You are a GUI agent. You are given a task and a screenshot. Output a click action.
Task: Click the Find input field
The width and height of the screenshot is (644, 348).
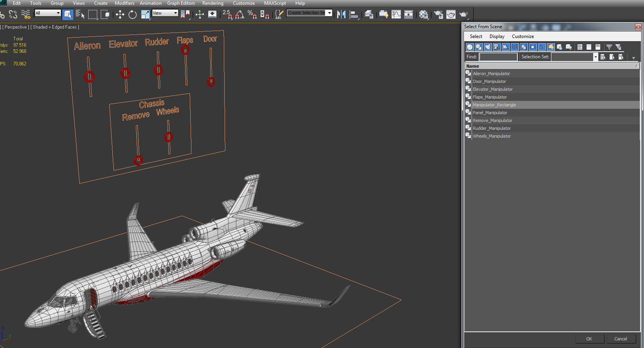(498, 57)
